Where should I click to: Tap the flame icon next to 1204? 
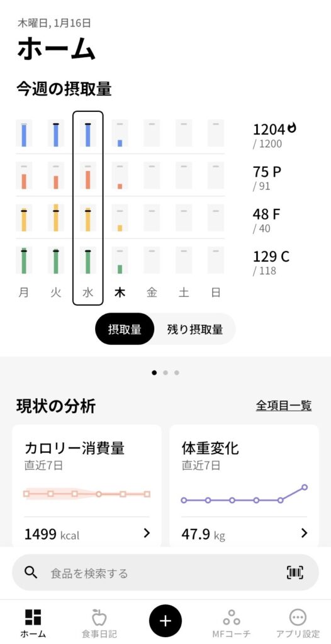click(x=292, y=128)
